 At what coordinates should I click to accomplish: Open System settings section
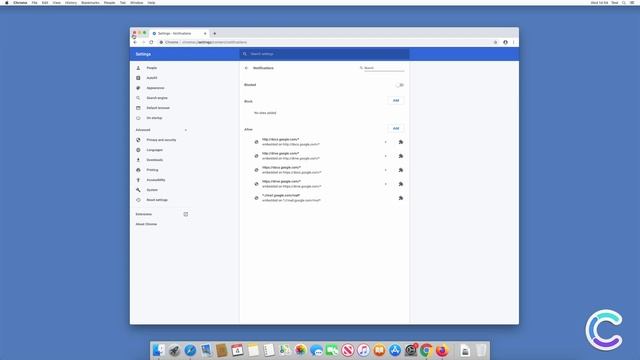tap(152, 190)
